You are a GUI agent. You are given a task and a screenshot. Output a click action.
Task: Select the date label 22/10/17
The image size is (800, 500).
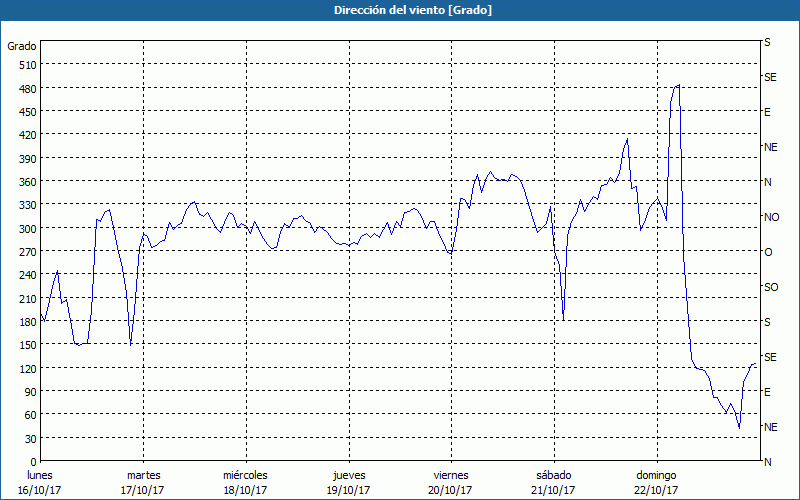[x=655, y=490]
